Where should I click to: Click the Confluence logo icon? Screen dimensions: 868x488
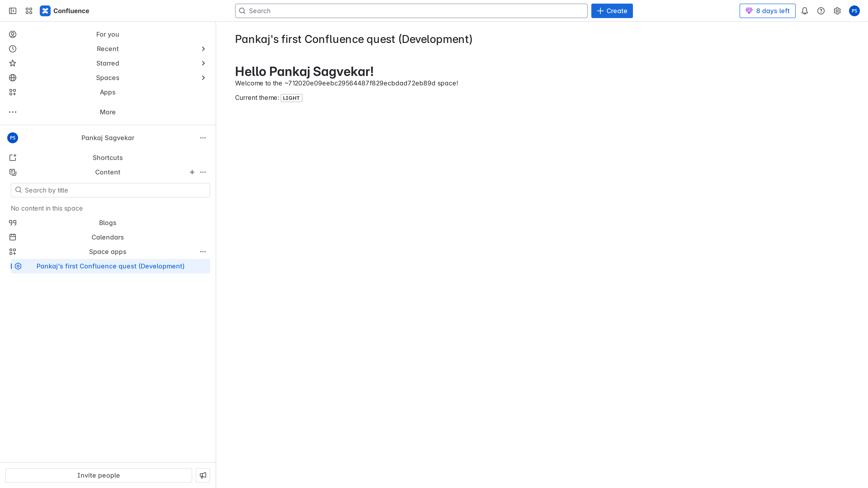pos(45,11)
